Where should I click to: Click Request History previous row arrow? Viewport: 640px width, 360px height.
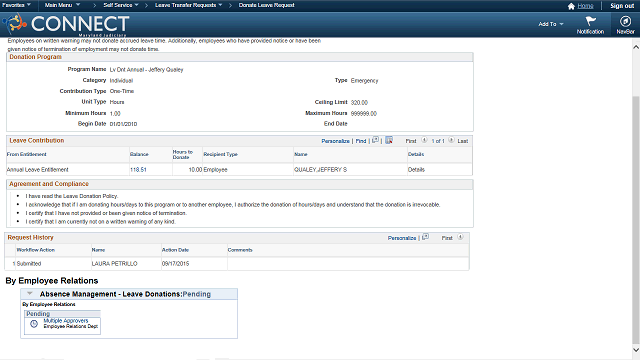pos(460,237)
